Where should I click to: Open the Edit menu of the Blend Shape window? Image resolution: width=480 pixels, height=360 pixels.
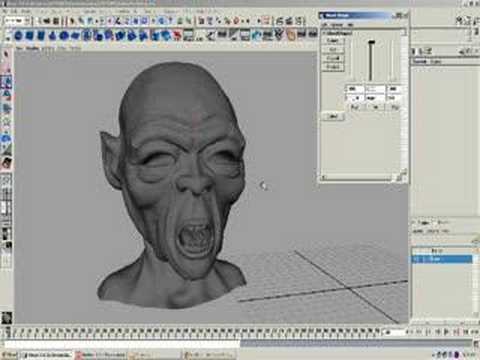pyautogui.click(x=325, y=25)
